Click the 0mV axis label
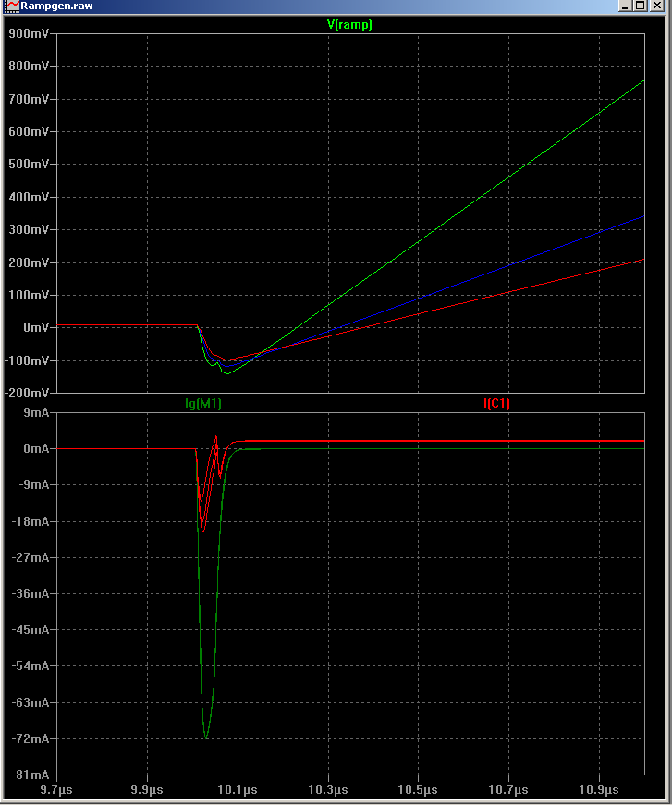The height and width of the screenshot is (805, 672). (36, 327)
